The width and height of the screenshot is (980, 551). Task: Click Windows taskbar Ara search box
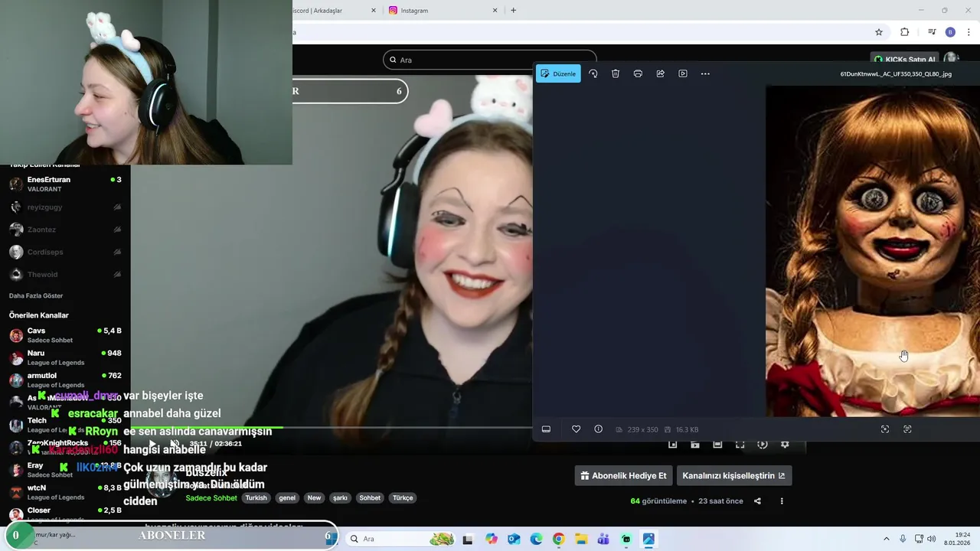[401, 539]
